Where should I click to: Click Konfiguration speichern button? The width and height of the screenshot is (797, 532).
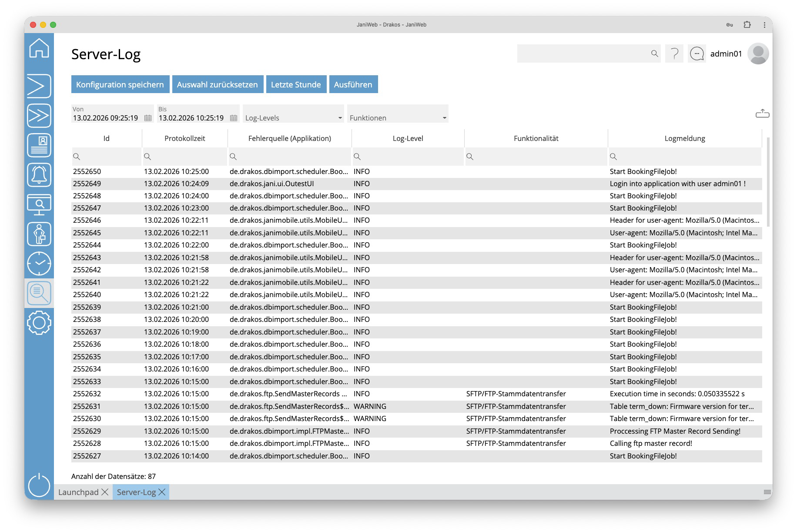point(120,84)
